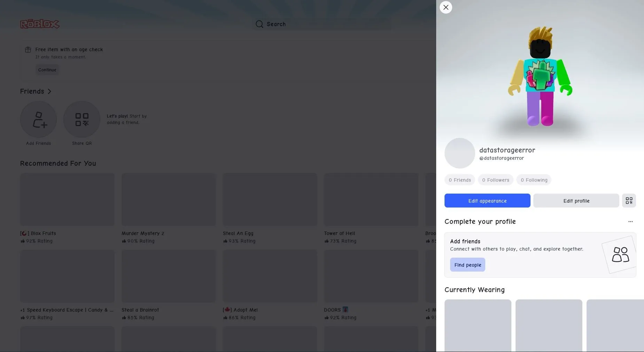Click the profile avatar picture circle
This screenshot has height=352, width=644.
click(460, 153)
